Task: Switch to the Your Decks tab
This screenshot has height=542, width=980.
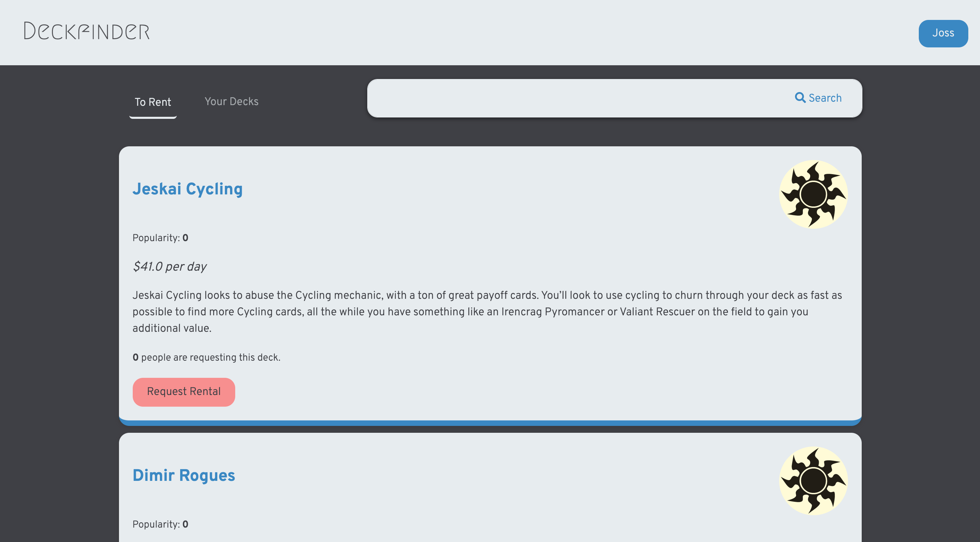Action: point(231,101)
